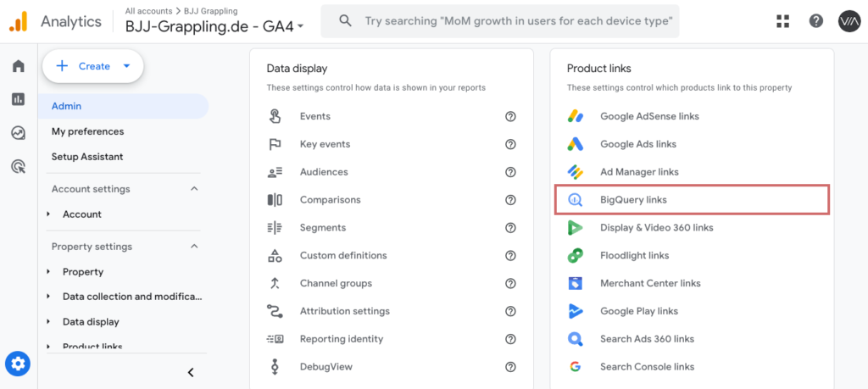The width and height of the screenshot is (868, 389).
Task: Open the Google apps grid icon
Action: [782, 21]
